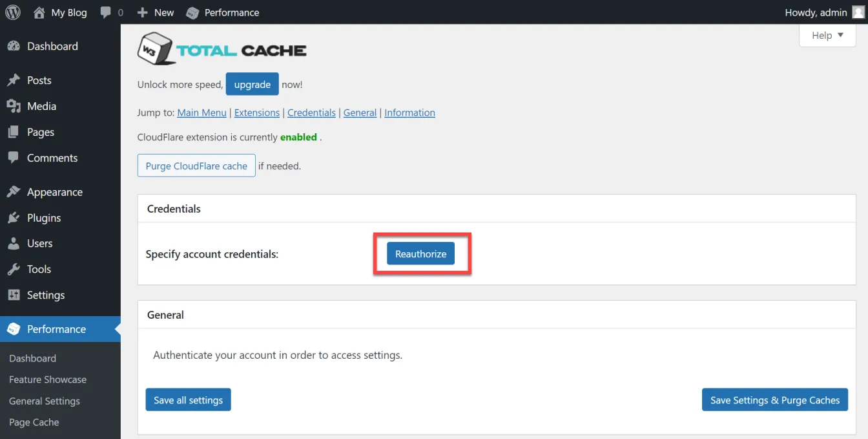This screenshot has height=439, width=868.
Task: Jump to General link
Action: [x=360, y=112]
